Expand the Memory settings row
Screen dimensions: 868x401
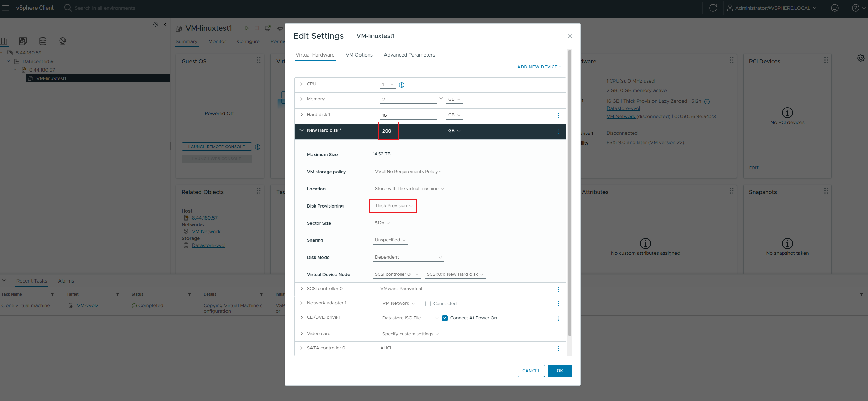301,99
